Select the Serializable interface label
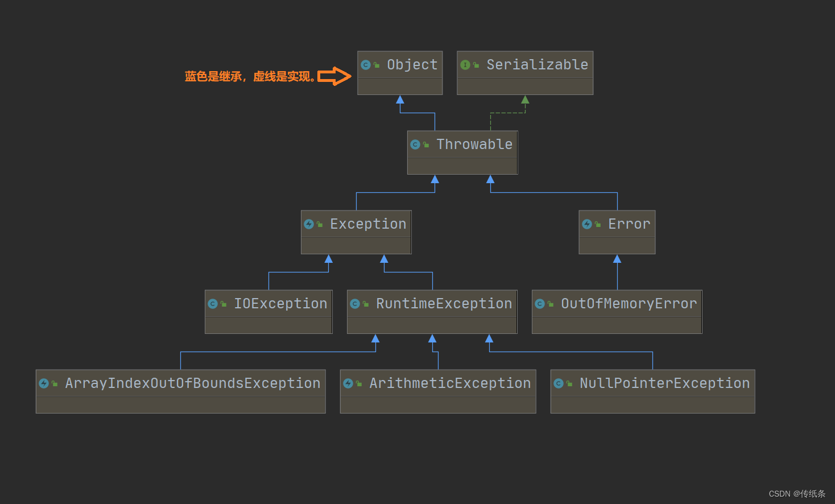835x504 pixels. click(538, 65)
